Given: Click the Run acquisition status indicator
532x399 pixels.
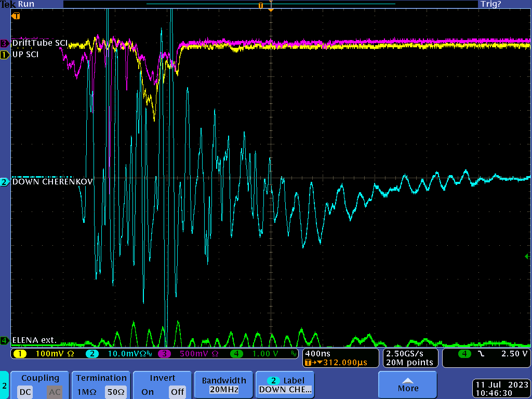Looking at the screenshot, I should (x=26, y=4).
